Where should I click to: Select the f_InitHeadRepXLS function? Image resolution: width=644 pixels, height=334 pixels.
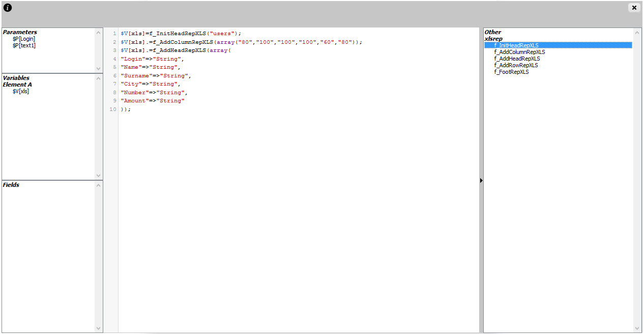(516, 45)
